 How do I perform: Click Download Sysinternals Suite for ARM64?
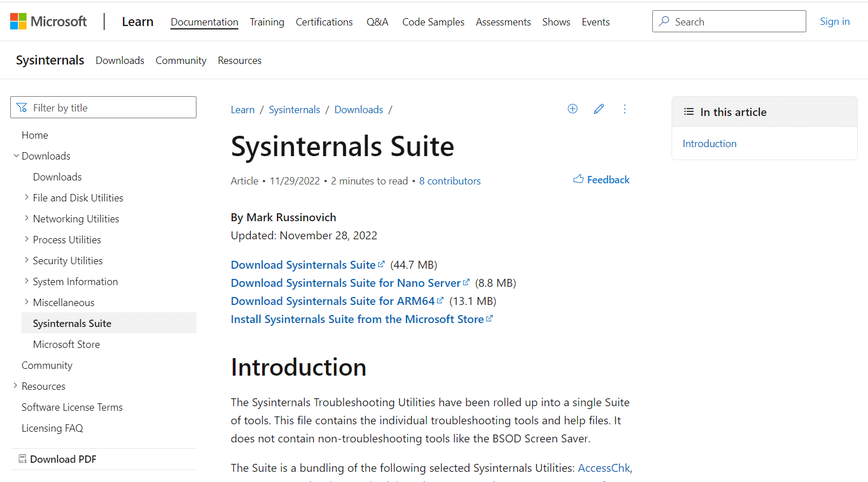[x=337, y=301]
